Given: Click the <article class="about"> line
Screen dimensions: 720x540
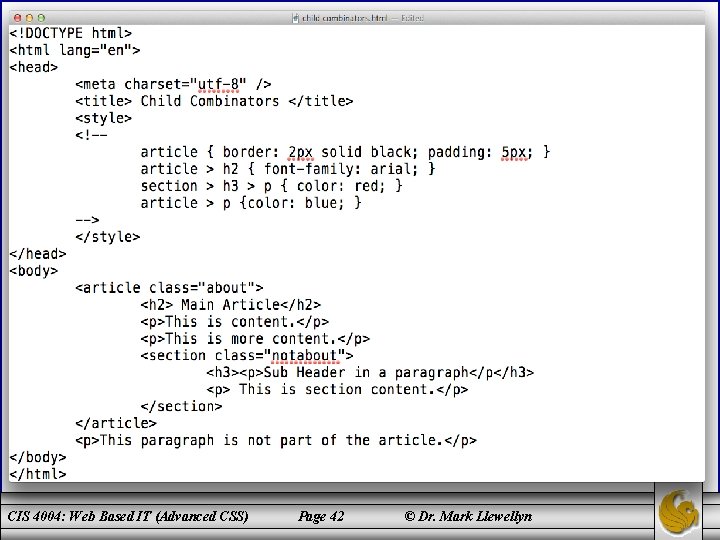Looking at the screenshot, I should pos(169,288).
